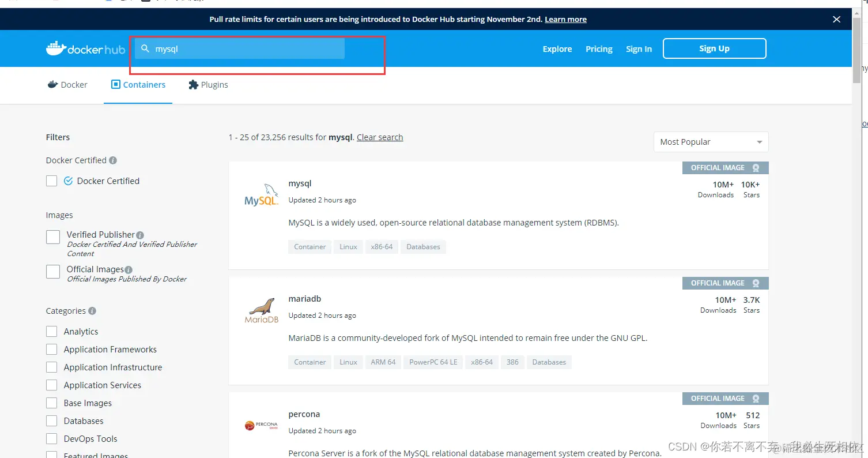
Task: Click the MySQL dolphin logo
Action: coord(261,195)
